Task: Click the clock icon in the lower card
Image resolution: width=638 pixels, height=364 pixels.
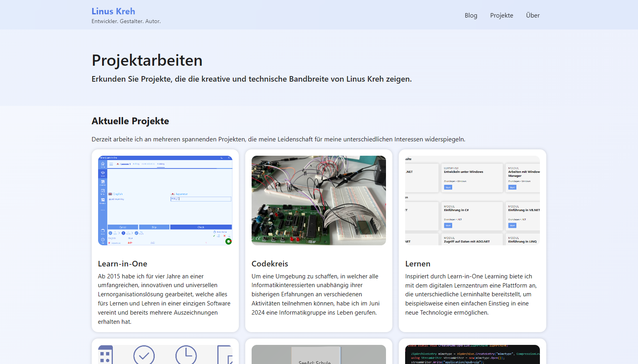Action: pyautogui.click(x=186, y=355)
